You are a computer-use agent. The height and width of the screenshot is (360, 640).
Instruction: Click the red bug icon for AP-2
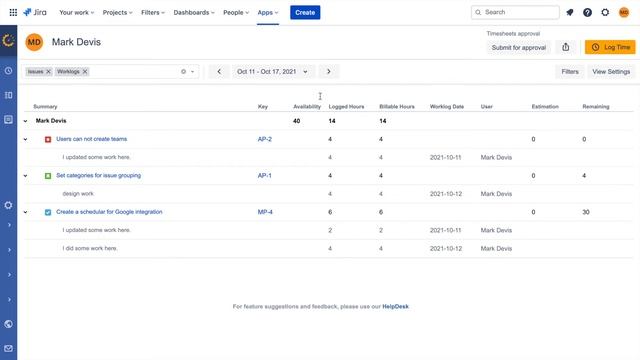tap(48, 139)
